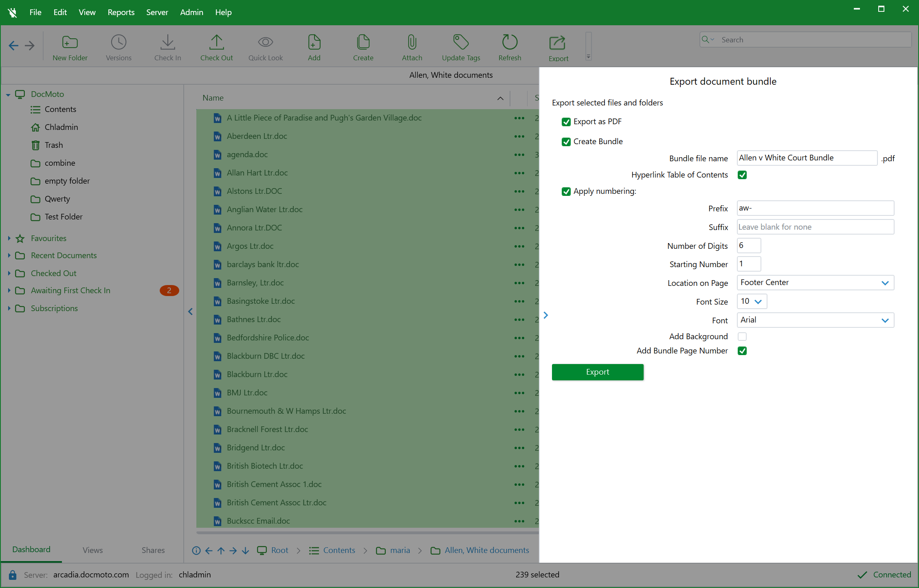Enable the Add Background checkbox
This screenshot has width=919, height=588.
pyautogui.click(x=742, y=337)
